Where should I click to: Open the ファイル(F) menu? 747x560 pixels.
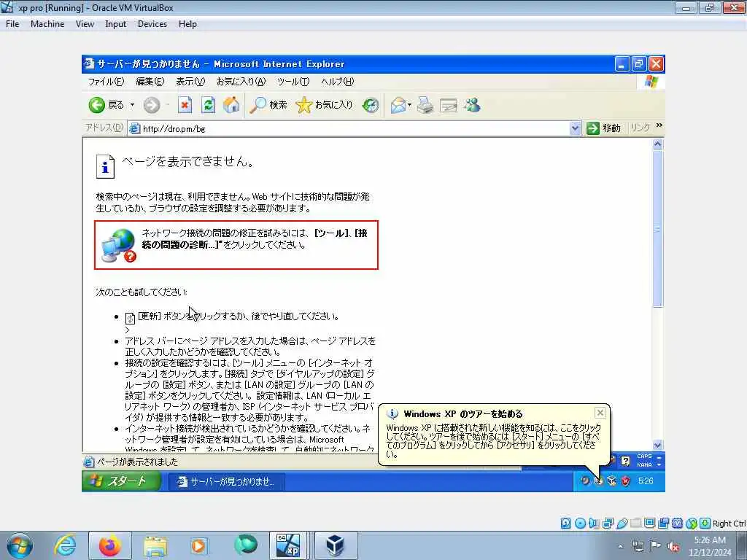pos(106,82)
